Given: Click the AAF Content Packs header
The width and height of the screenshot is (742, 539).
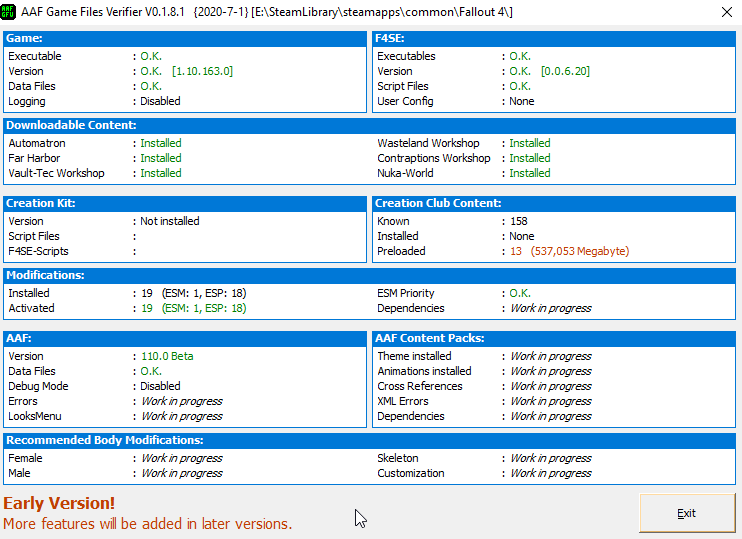Looking at the screenshot, I should (554, 338).
